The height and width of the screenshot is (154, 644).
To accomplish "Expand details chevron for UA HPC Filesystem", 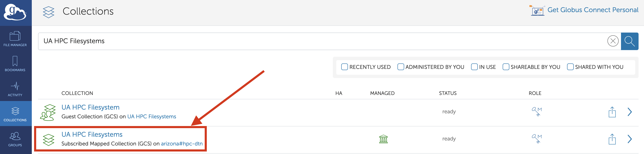I will (630, 112).
